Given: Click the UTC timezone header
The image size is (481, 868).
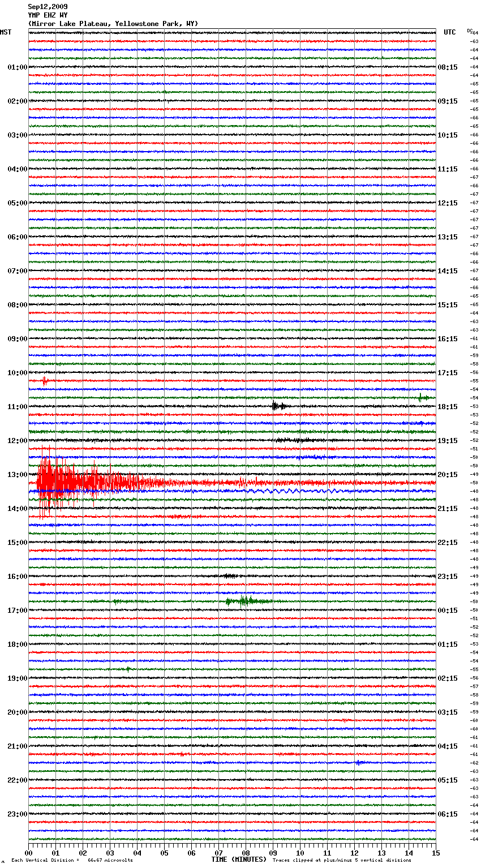Looking at the screenshot, I should pyautogui.click(x=450, y=32).
